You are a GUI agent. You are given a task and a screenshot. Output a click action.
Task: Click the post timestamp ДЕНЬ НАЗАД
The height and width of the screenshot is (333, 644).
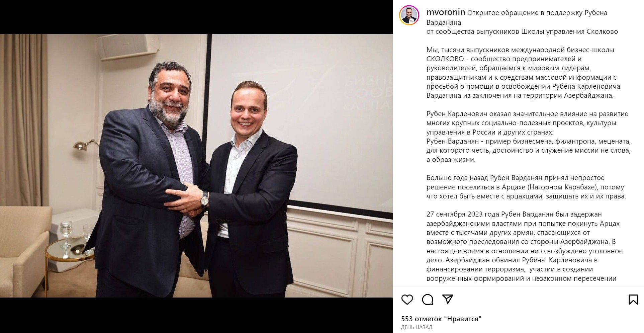tap(417, 327)
